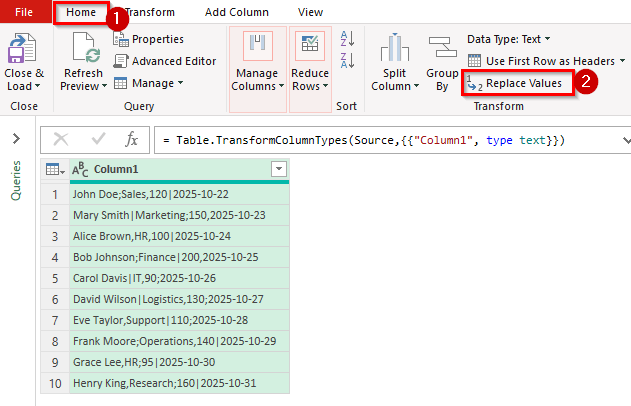Screen dimensions: 631x406
Task: Select cell starting with Eve Taylor
Action: [179, 320]
